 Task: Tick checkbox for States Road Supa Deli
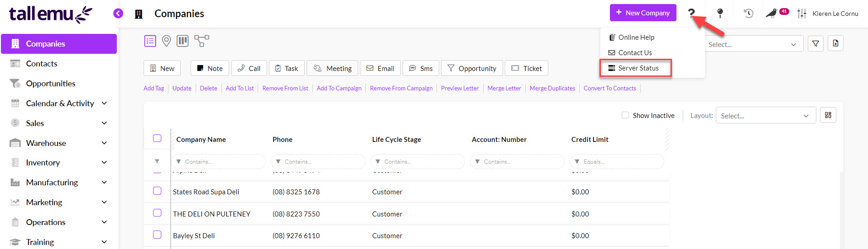(157, 191)
